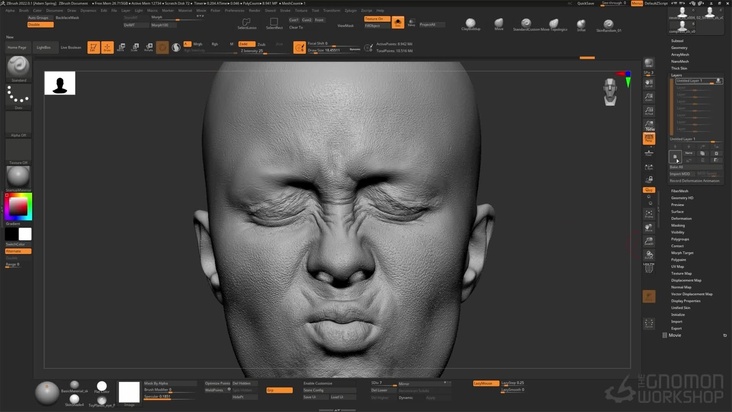Click the BPR render icon
This screenshot has width=732, height=412.
coord(649,63)
